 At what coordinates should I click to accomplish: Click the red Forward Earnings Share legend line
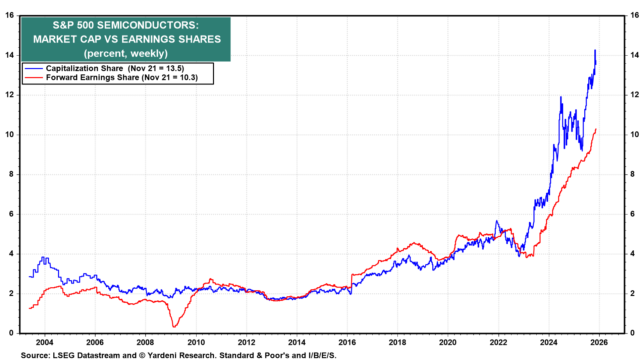[34, 78]
